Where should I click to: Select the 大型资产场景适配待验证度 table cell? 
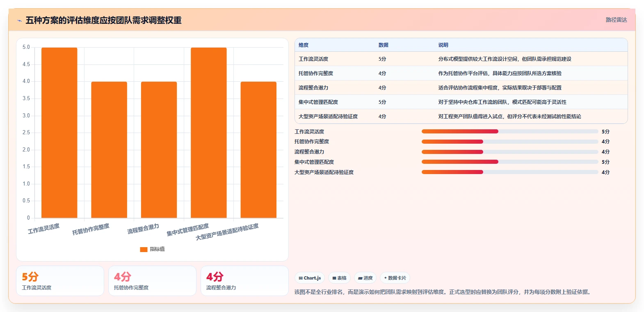[x=328, y=117]
